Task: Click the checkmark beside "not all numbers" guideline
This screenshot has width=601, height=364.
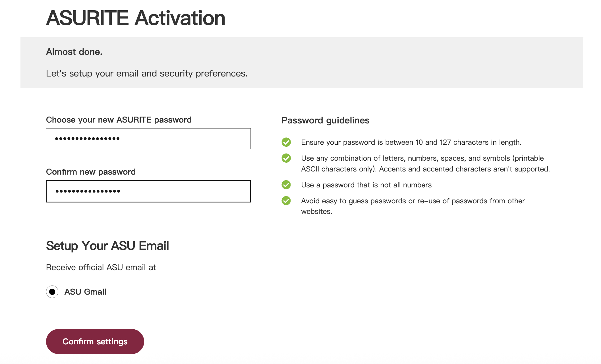Action: coord(286,185)
